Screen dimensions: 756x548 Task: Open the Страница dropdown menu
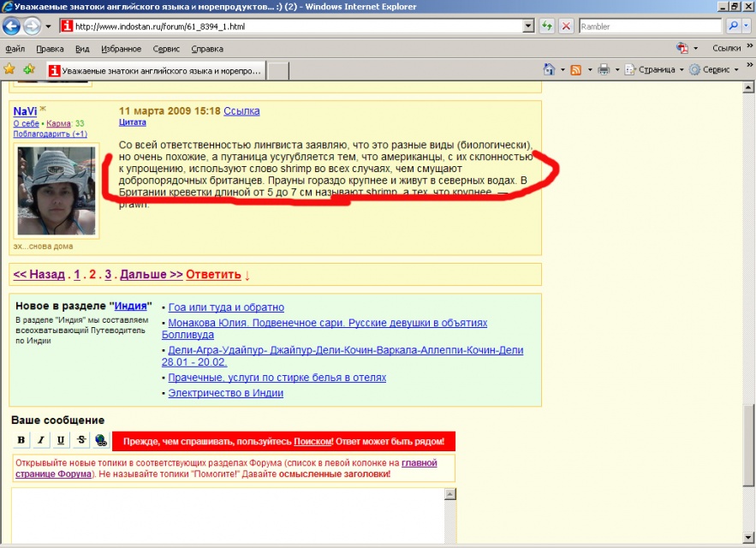(x=654, y=69)
